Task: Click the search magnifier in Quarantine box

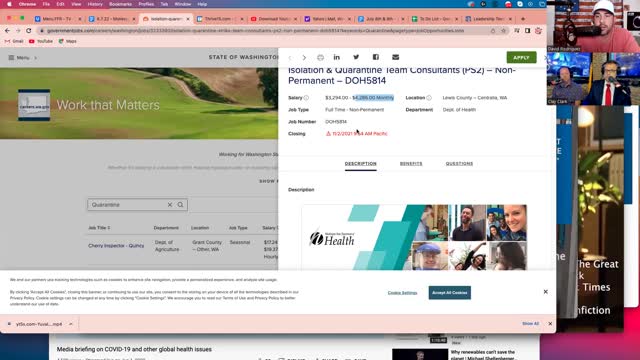Action: (180, 205)
